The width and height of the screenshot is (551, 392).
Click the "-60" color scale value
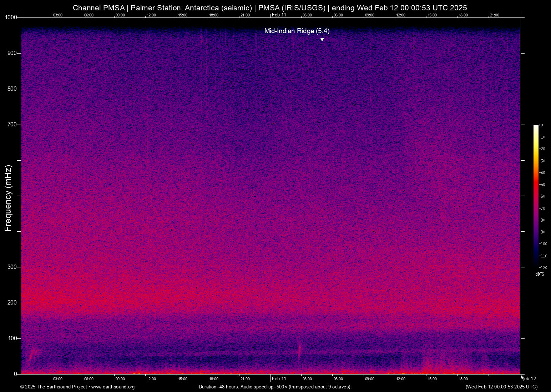(x=542, y=196)
